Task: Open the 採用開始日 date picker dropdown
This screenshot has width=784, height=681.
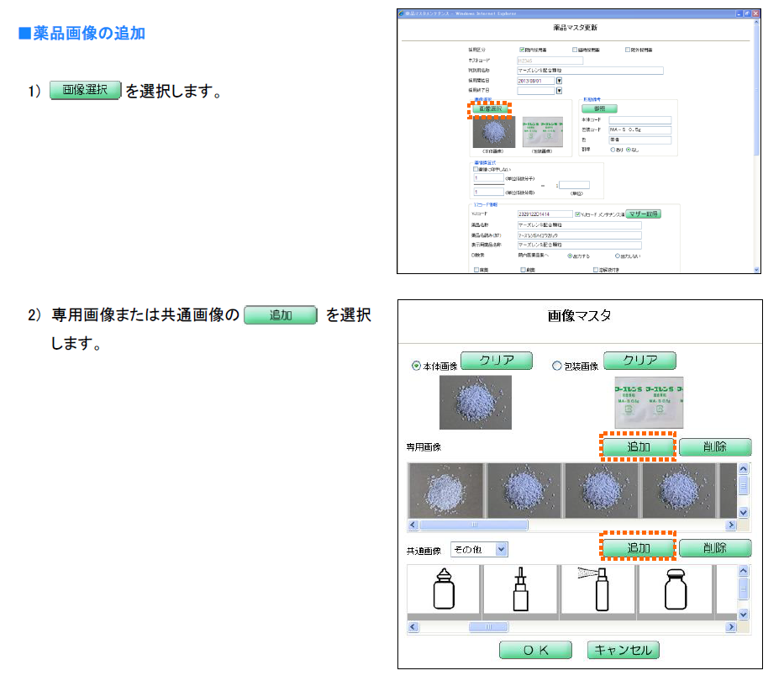Action: coord(560,81)
